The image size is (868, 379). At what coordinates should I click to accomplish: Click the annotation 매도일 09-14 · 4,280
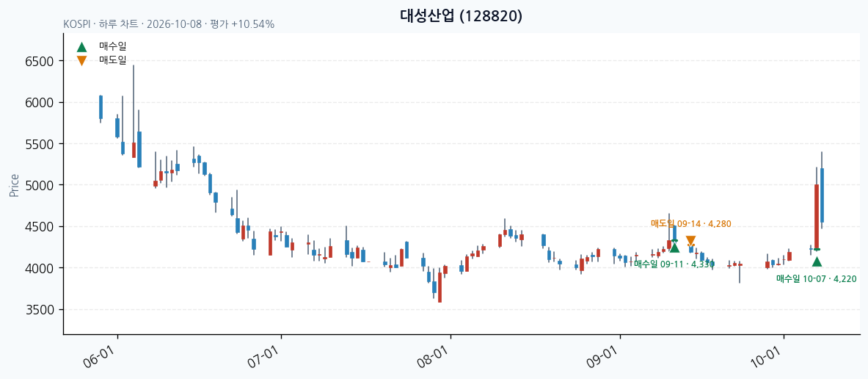coord(691,224)
